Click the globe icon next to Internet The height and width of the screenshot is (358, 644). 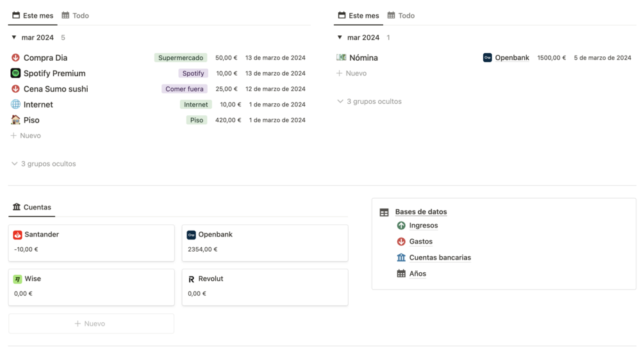click(15, 104)
